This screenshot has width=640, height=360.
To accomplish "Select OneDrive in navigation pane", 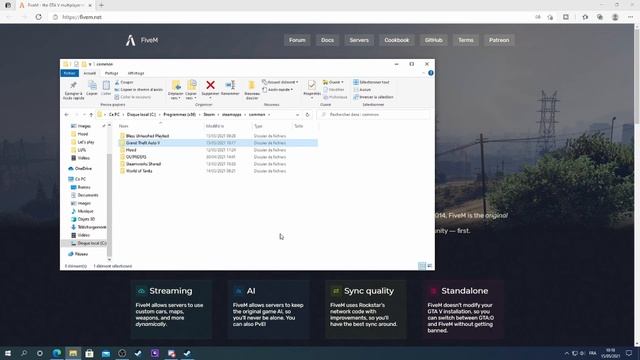I will [80, 169].
